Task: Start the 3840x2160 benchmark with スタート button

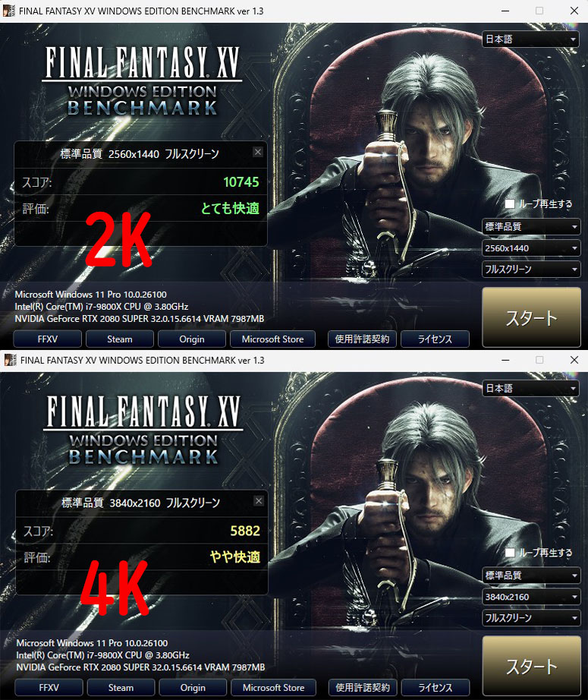Action: (x=531, y=666)
